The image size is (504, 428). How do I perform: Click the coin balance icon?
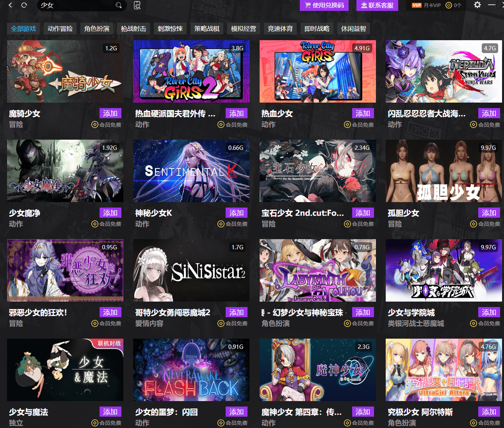click(449, 5)
